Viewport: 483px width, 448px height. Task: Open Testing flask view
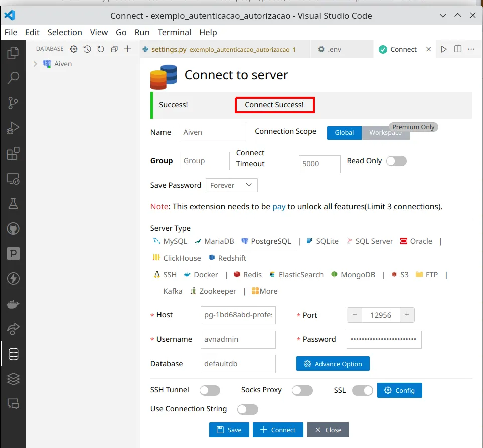coord(13,203)
